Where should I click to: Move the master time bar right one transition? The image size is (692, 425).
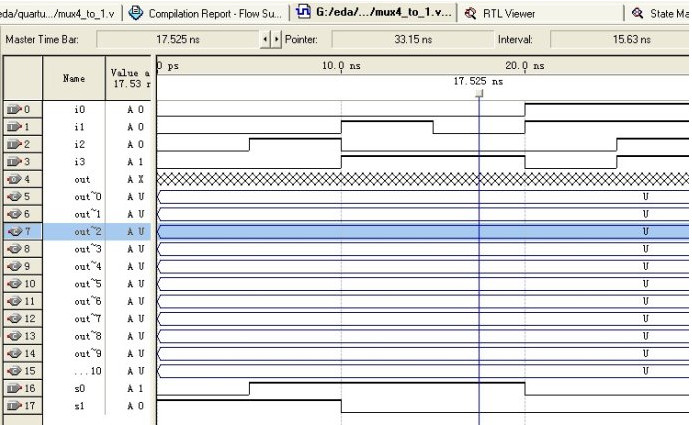click(276, 39)
